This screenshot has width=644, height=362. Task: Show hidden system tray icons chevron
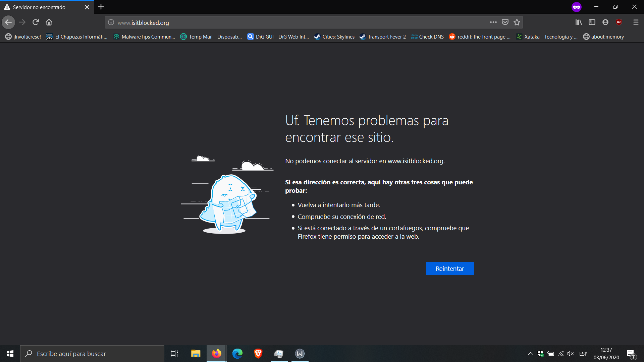click(530, 354)
